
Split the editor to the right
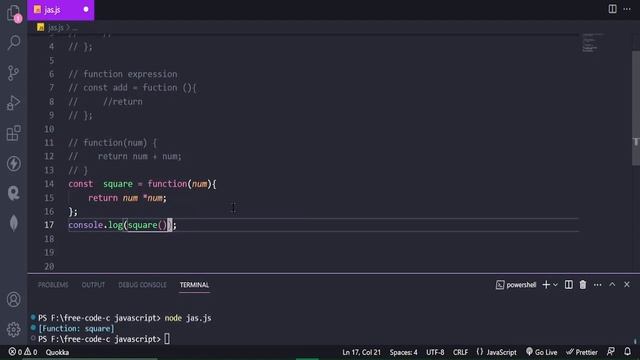point(612,9)
